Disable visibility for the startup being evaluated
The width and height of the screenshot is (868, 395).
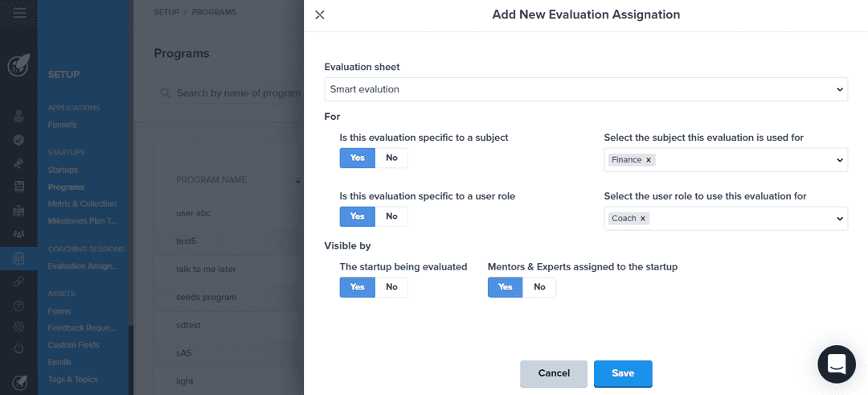(x=391, y=287)
